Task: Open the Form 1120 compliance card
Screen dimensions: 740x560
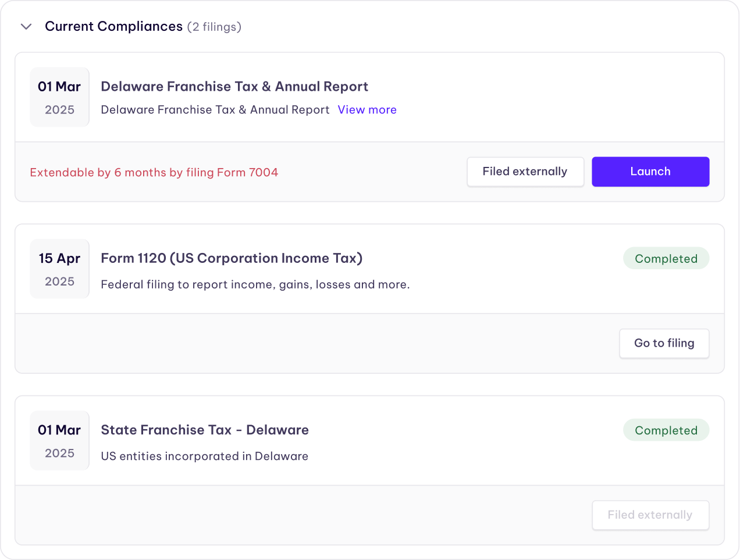Action: [x=370, y=297]
